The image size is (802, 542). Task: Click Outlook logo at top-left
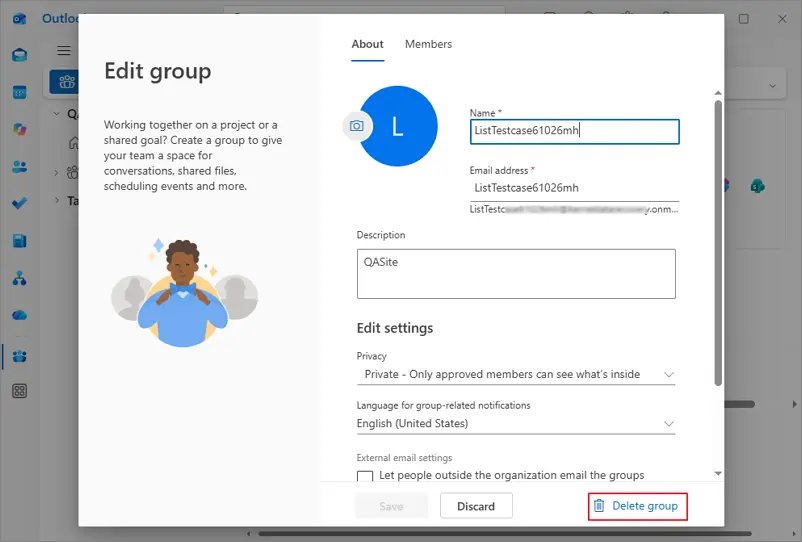point(19,19)
